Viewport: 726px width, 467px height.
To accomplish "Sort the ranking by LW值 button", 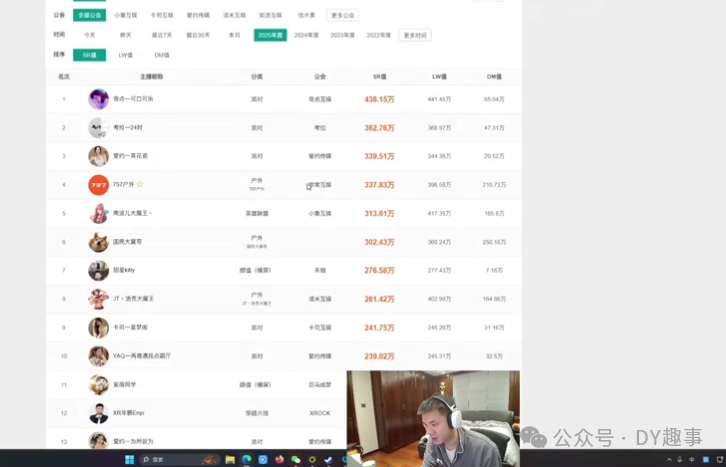I will click(x=125, y=55).
